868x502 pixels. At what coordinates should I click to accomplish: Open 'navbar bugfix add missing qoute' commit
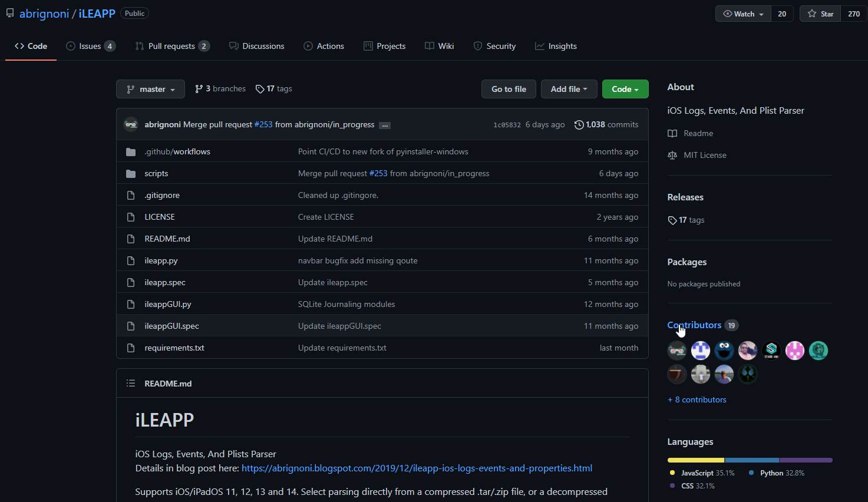358,260
